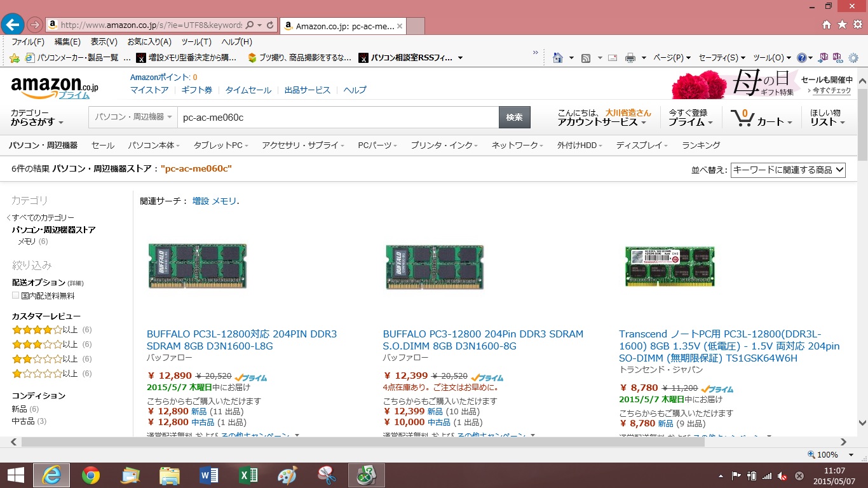This screenshot has width=868, height=488.
Task: Open the 並べ替え sort dropdown
Action: pos(788,170)
